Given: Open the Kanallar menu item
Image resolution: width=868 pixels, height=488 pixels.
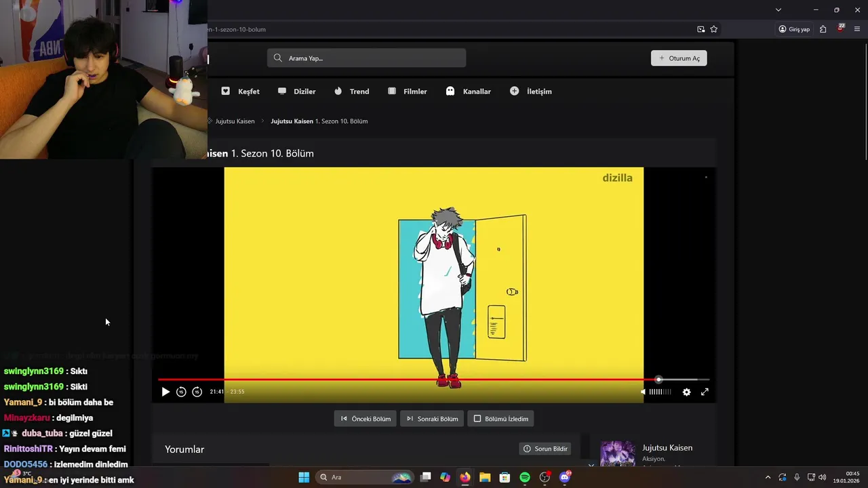Looking at the screenshot, I should [468, 91].
